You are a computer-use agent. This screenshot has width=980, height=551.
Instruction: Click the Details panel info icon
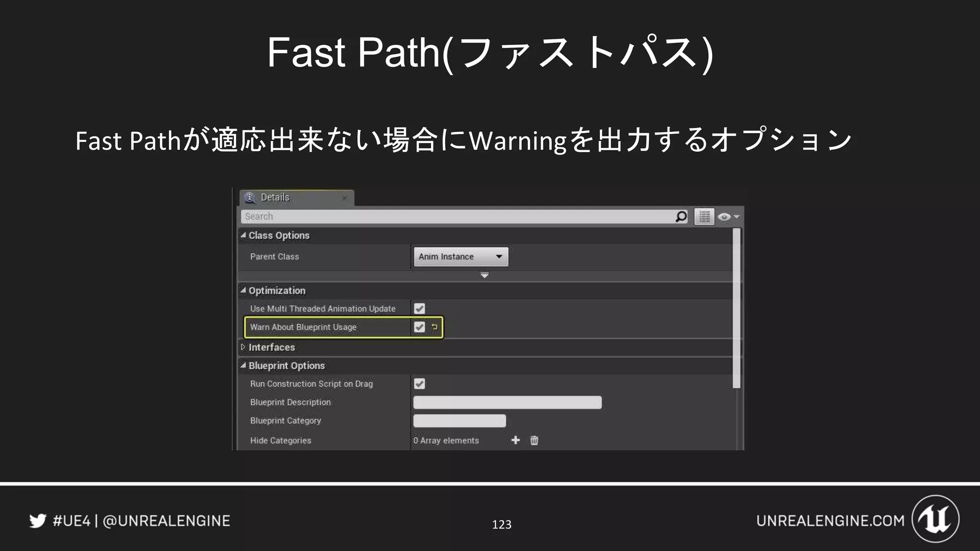tap(250, 198)
